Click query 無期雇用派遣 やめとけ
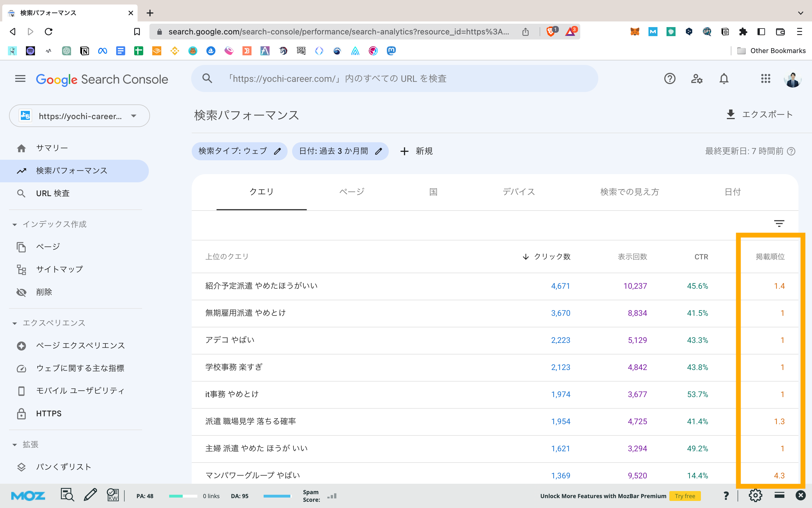 pyautogui.click(x=245, y=313)
